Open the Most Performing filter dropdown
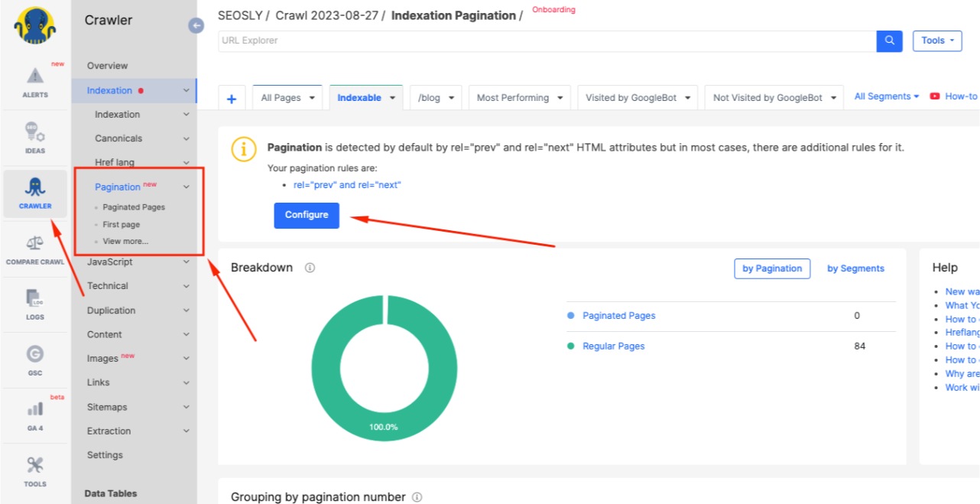The image size is (980, 504). (520, 97)
